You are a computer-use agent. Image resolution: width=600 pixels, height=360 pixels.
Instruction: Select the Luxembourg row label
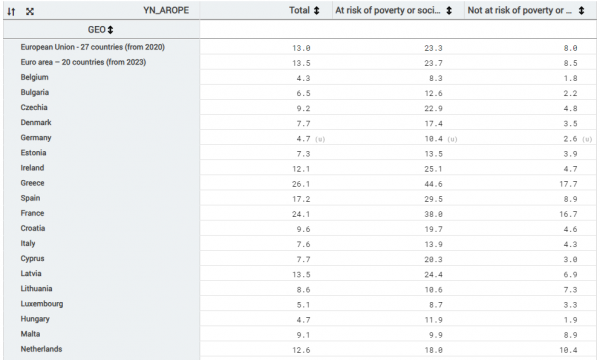(42, 304)
